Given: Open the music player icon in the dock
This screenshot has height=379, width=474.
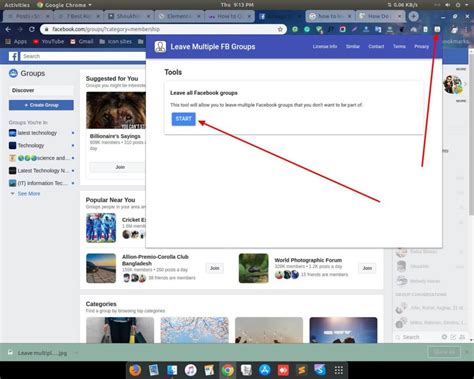Looking at the screenshot, I should [190, 370].
